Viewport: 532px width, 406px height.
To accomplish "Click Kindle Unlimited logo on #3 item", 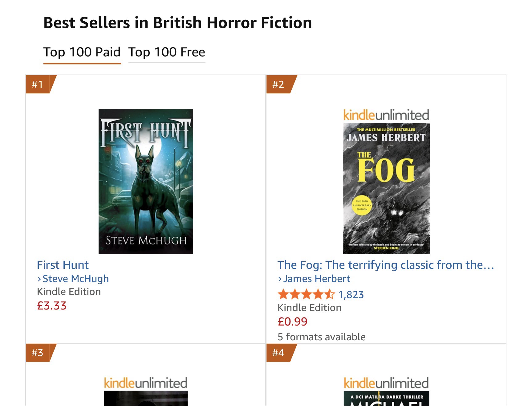I will tap(145, 383).
